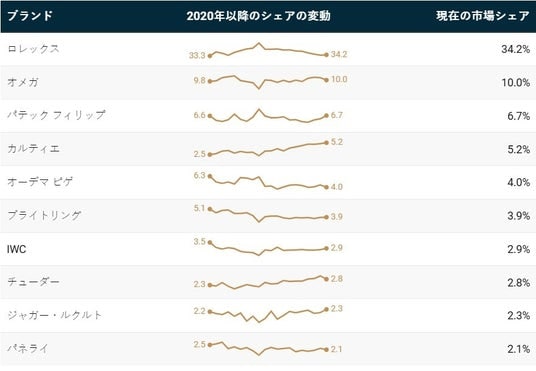Click Cartier sparkline start point 2.5
Viewport: 536px width, 371px height.
(210, 155)
